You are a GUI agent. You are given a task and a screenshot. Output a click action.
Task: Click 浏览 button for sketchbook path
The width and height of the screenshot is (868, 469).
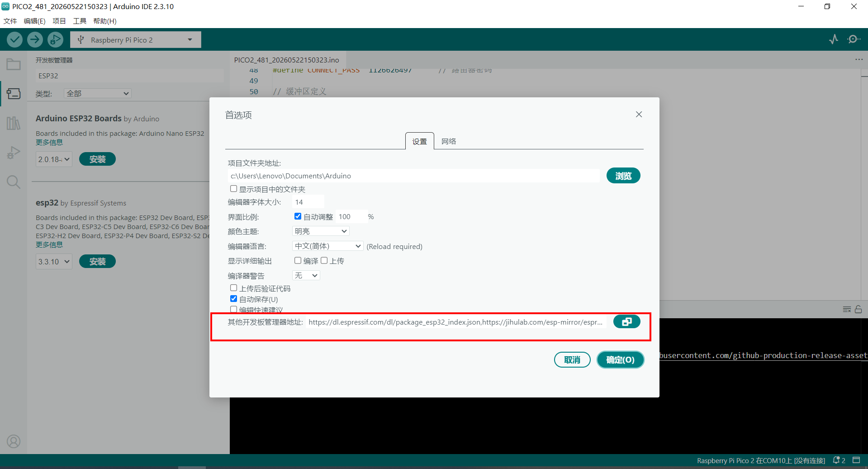click(x=623, y=176)
